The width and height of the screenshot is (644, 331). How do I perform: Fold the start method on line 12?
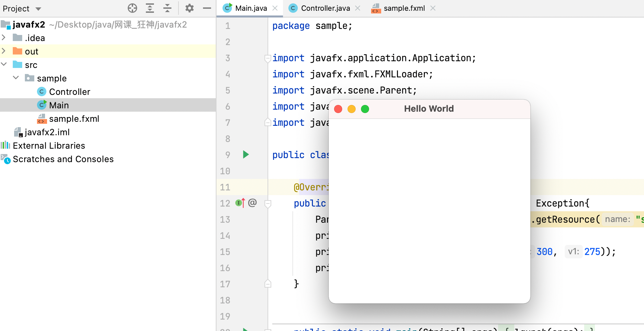coord(268,204)
